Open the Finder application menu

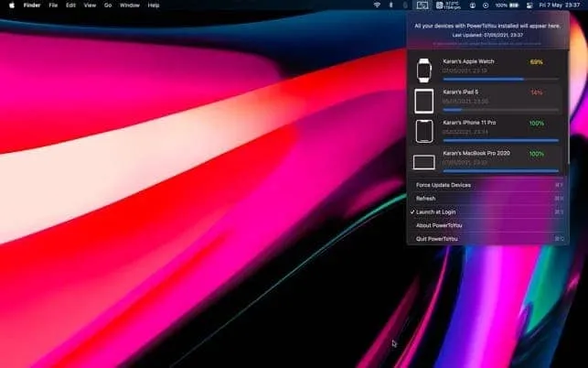pyautogui.click(x=31, y=5)
